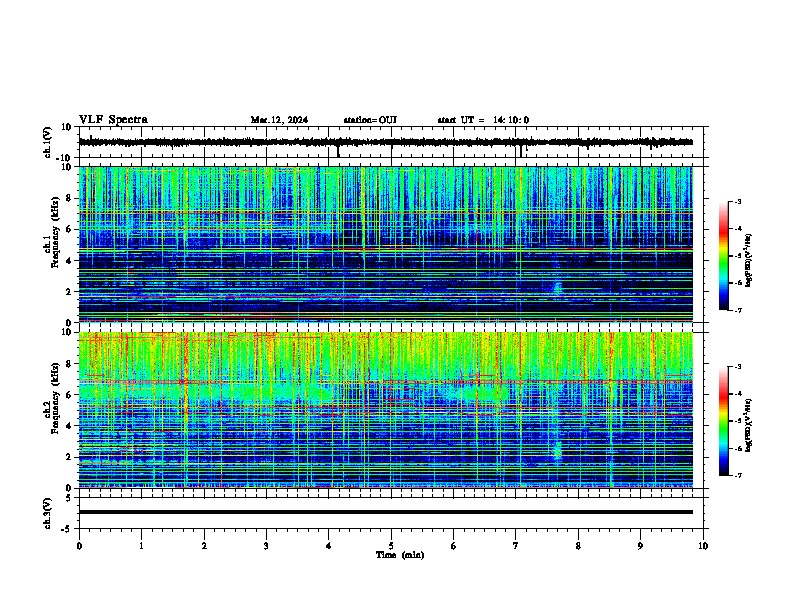This screenshot has width=792, height=612.
Task: Click the "2" kHz tick on ch.1 frequency axis
Action: 70,292
